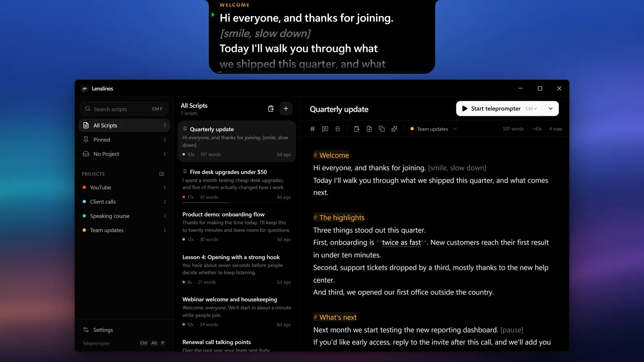The image size is (644, 362).
Task: Click the 107 words count in toolbar
Action: click(513, 129)
